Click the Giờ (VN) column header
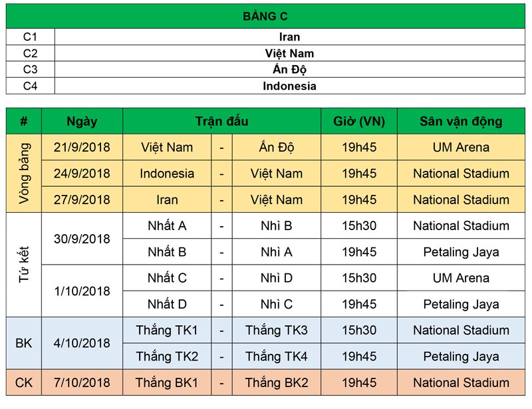 359,121
